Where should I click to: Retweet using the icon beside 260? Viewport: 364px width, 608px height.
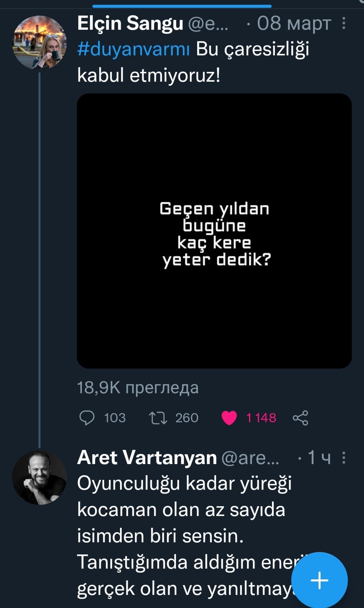tap(158, 418)
